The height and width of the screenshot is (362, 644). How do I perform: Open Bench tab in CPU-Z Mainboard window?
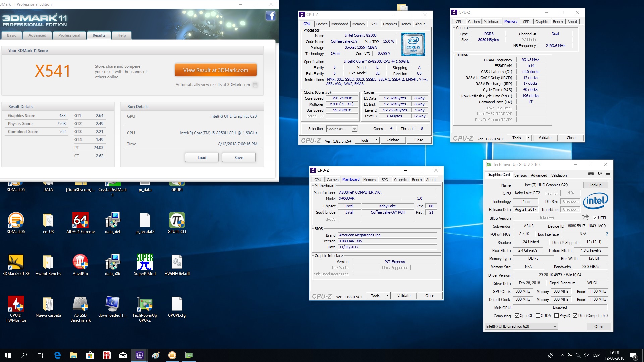[x=417, y=180]
